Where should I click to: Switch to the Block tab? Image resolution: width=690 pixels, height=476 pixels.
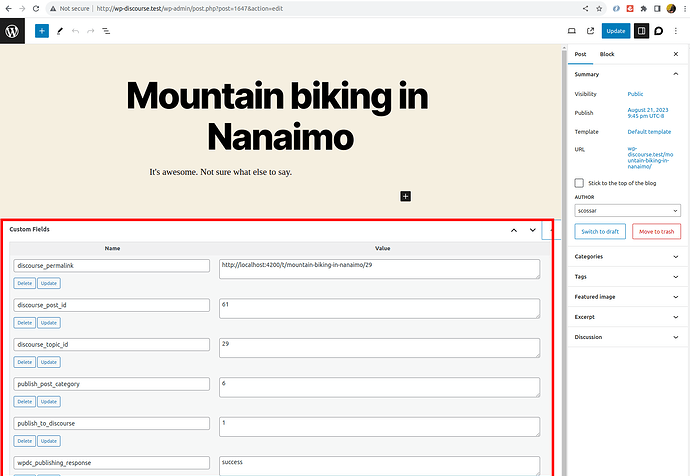click(607, 54)
